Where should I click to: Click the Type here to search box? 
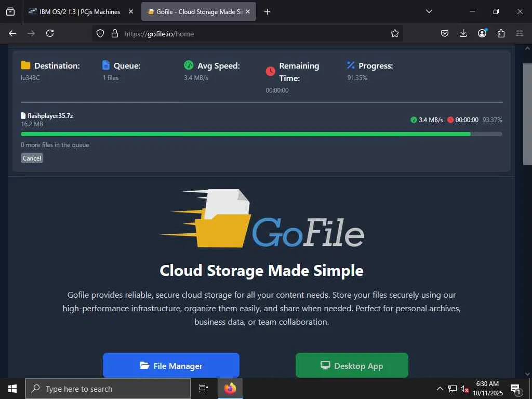coord(108,389)
